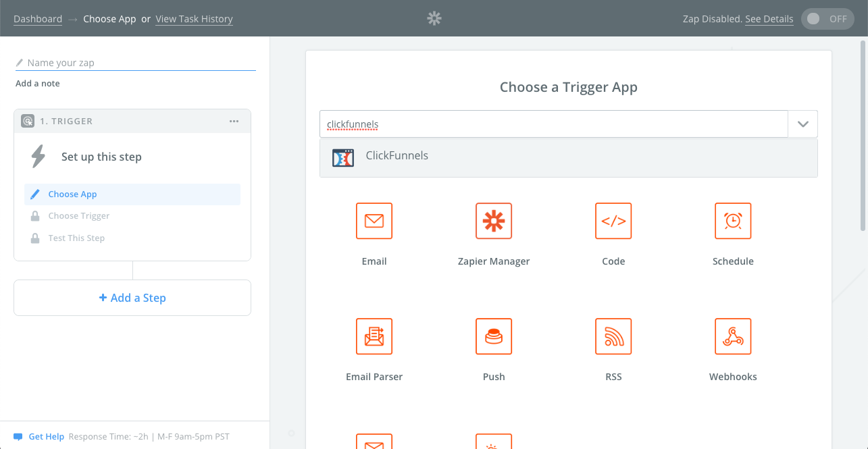Select the RSS feed icon
The width and height of the screenshot is (868, 449).
coord(613,336)
